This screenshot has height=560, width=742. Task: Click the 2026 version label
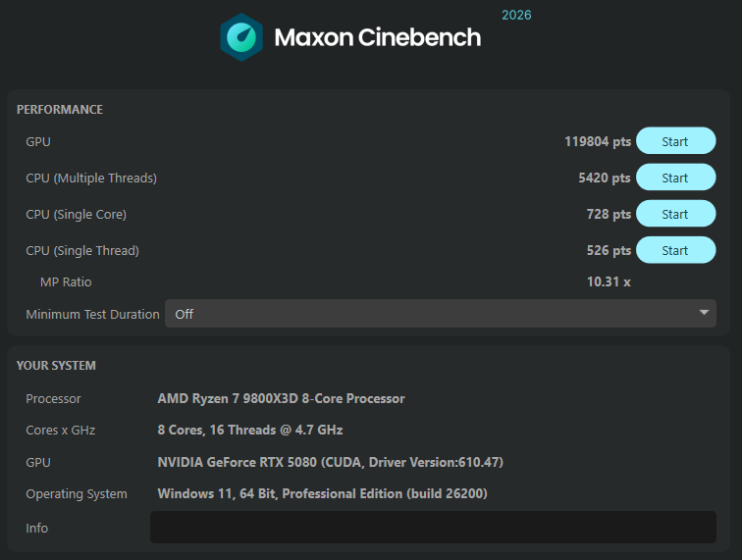[x=516, y=15]
